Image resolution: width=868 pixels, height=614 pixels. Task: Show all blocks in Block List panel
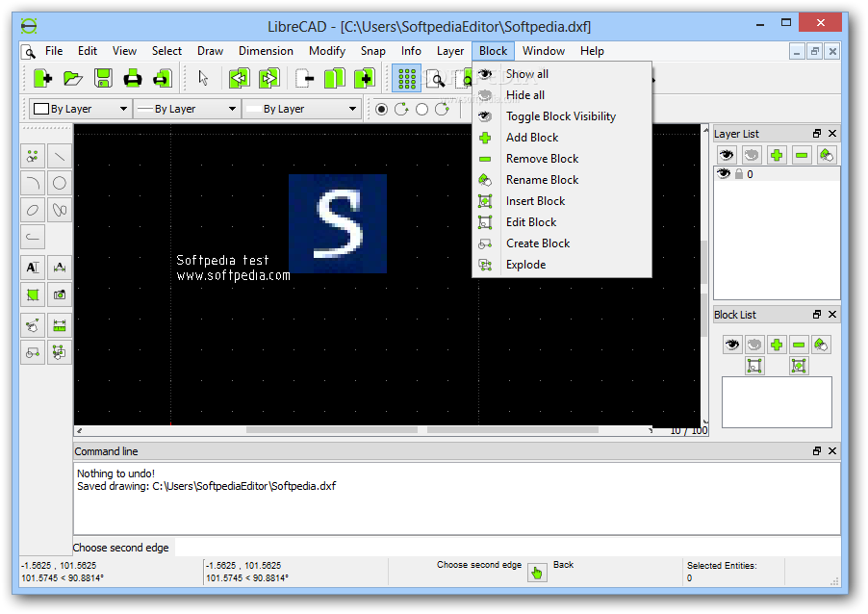pyautogui.click(x=731, y=345)
